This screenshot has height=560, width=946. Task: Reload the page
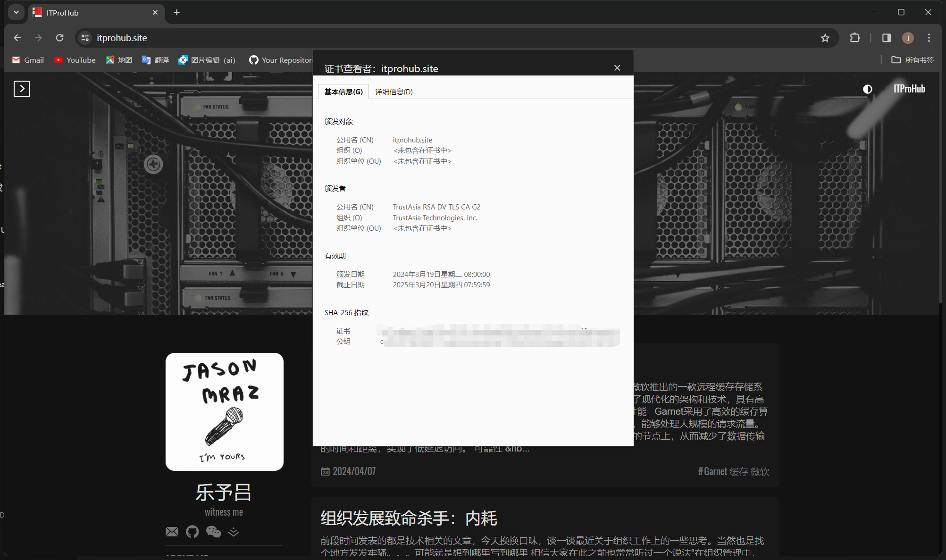click(x=59, y=38)
